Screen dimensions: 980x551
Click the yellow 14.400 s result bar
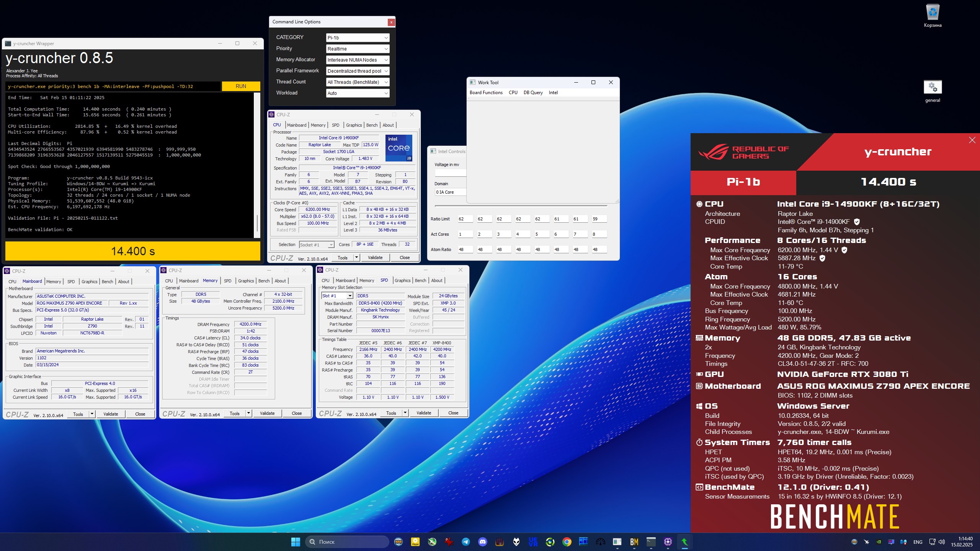click(x=133, y=251)
